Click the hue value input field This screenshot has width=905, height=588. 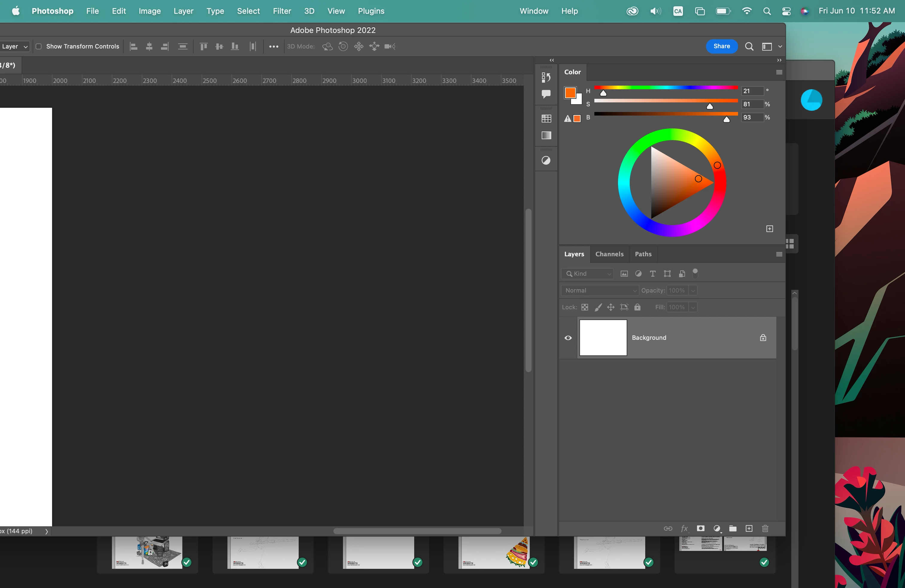752,91
